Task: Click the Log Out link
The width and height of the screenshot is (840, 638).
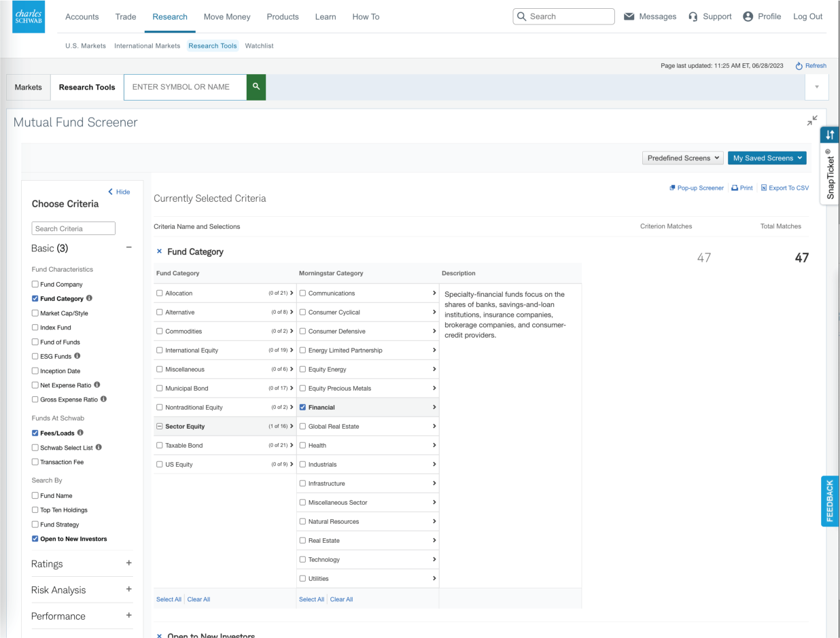Action: [808, 16]
